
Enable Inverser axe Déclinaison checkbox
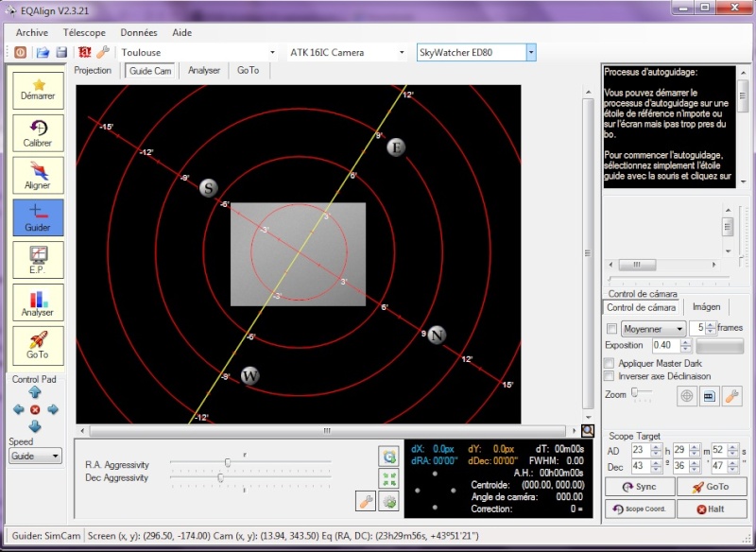[x=610, y=376]
